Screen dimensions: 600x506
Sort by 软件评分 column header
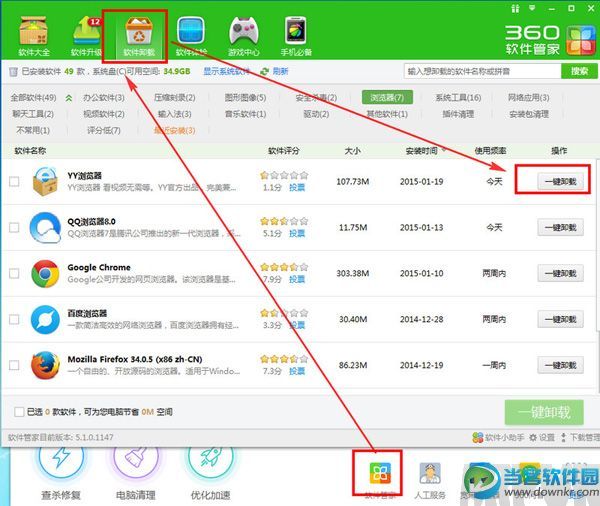point(284,151)
